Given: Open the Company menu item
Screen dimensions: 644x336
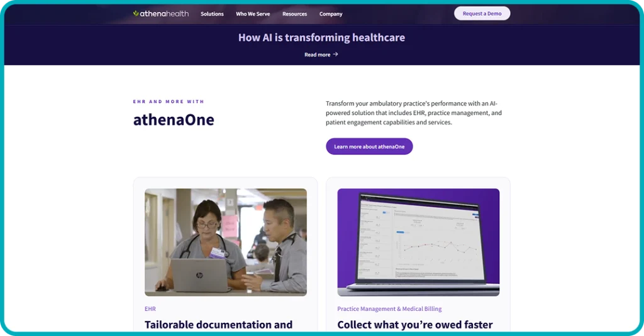Looking at the screenshot, I should 331,14.
